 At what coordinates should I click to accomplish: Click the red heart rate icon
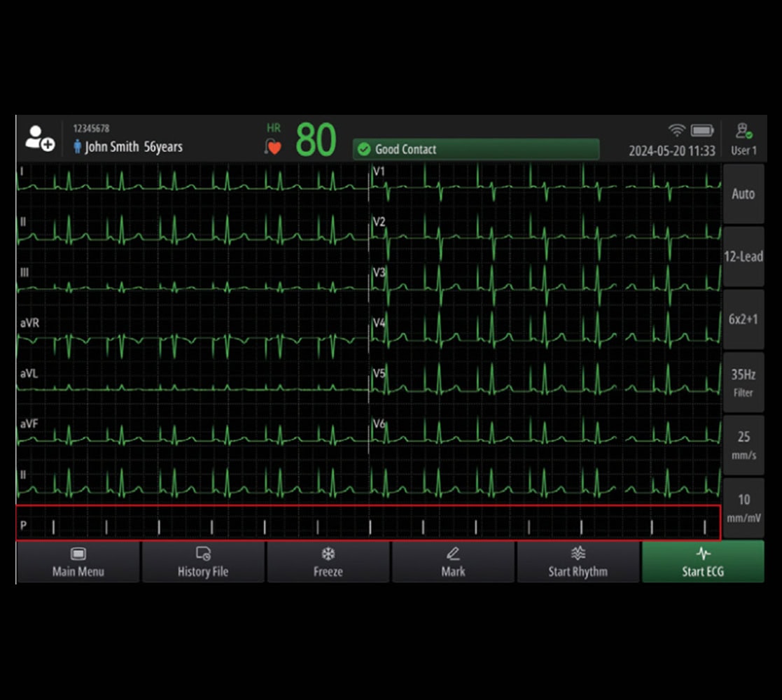[273, 147]
